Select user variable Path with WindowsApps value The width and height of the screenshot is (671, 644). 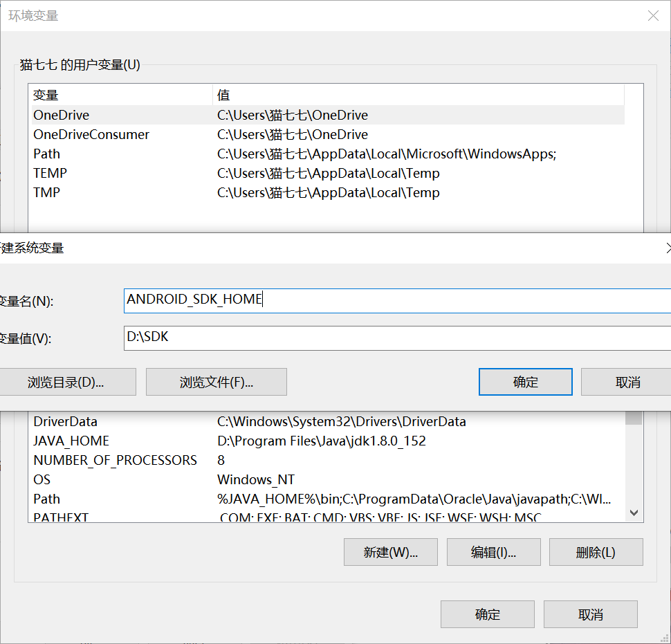[328, 154]
